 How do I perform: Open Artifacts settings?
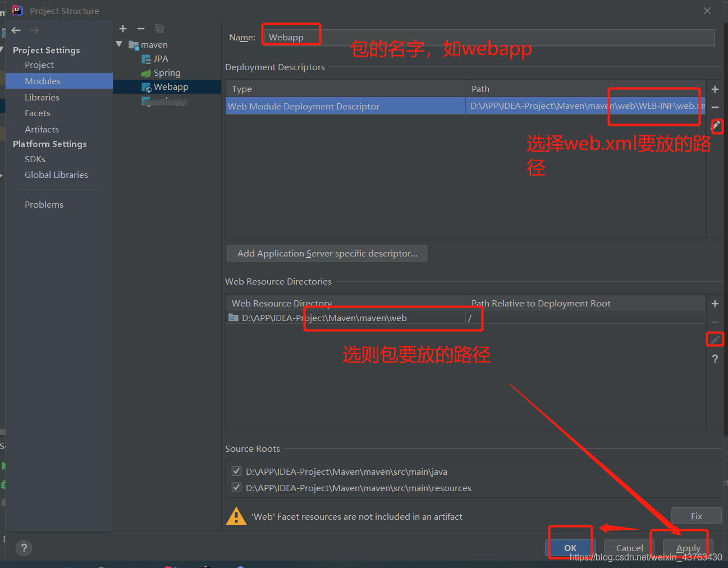click(42, 129)
